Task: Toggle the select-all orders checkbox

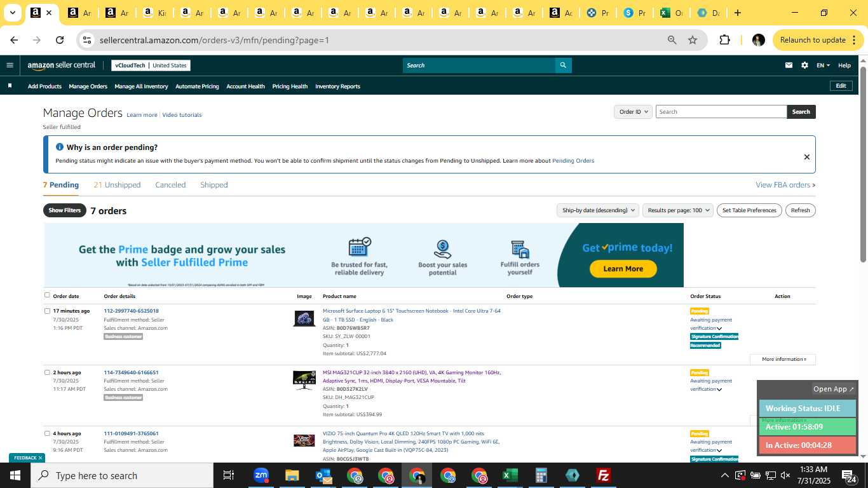Action: [47, 295]
